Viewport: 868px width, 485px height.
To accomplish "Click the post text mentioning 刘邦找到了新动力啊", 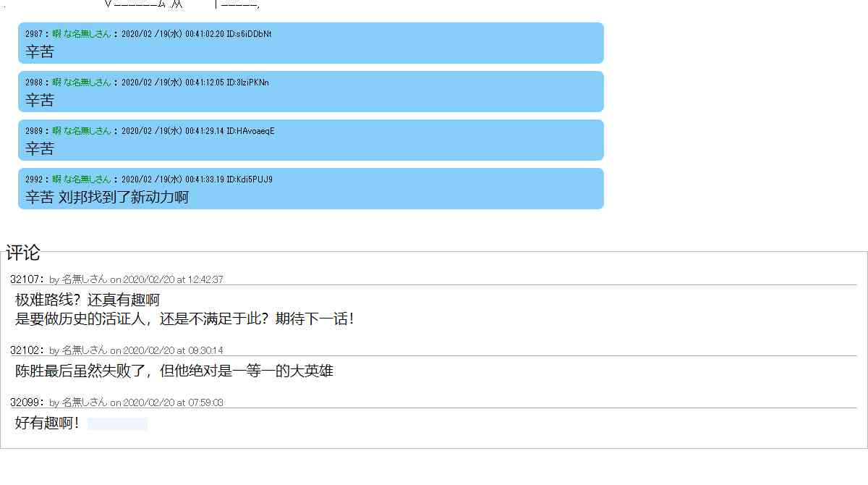I will [107, 197].
